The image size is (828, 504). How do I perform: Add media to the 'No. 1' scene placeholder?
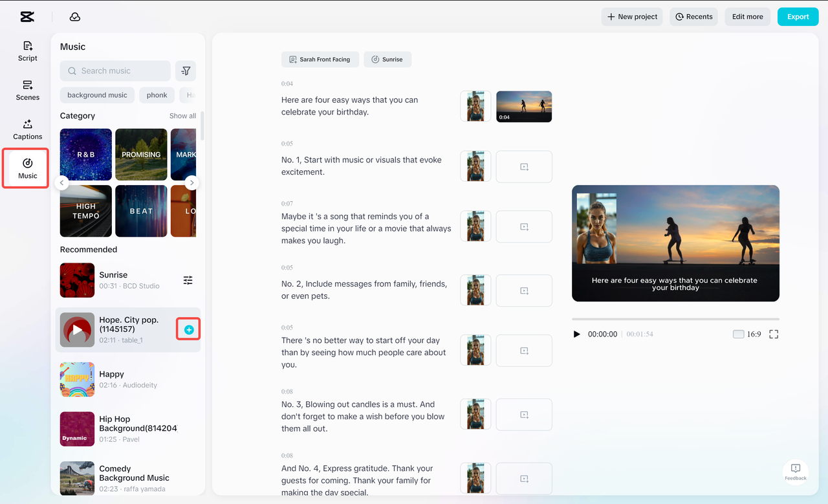pos(524,167)
